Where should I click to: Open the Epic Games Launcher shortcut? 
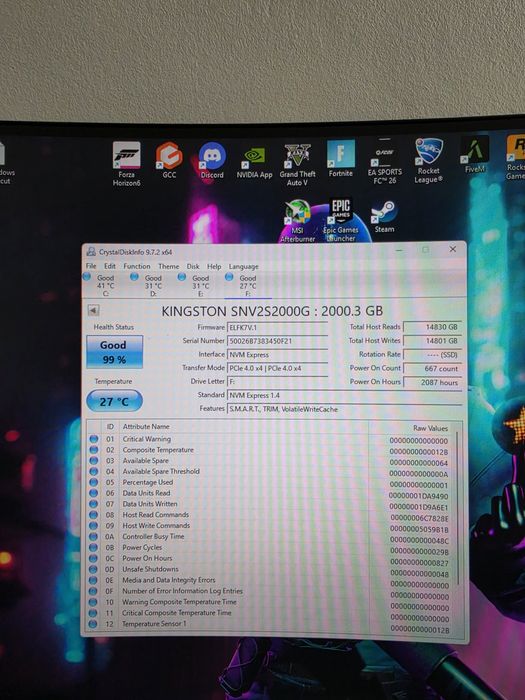tap(341, 220)
